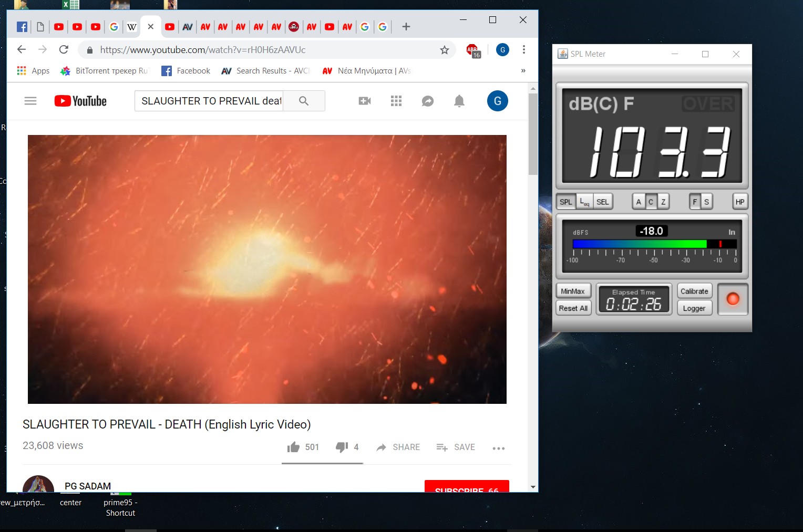Start recording with the red record button

coord(733,299)
